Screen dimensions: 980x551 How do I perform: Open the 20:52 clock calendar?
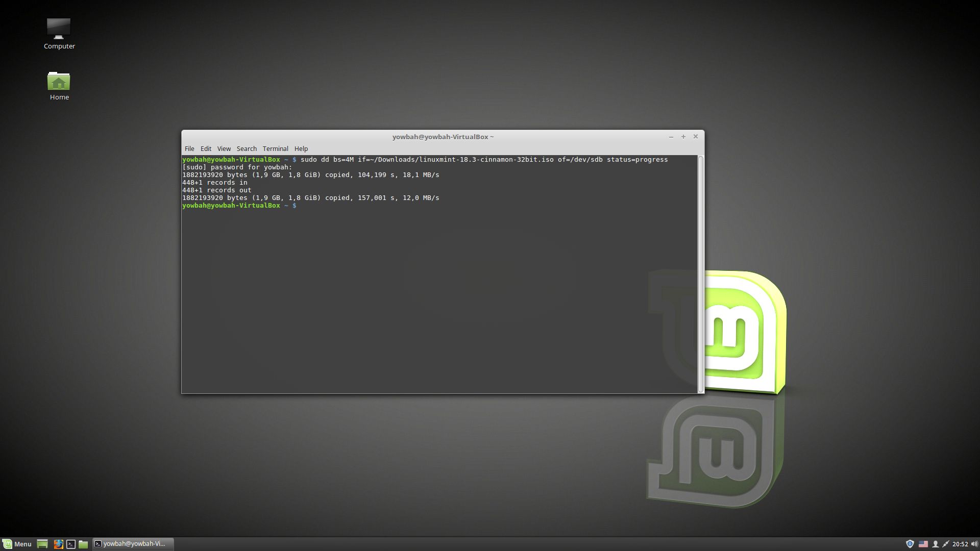coord(960,544)
